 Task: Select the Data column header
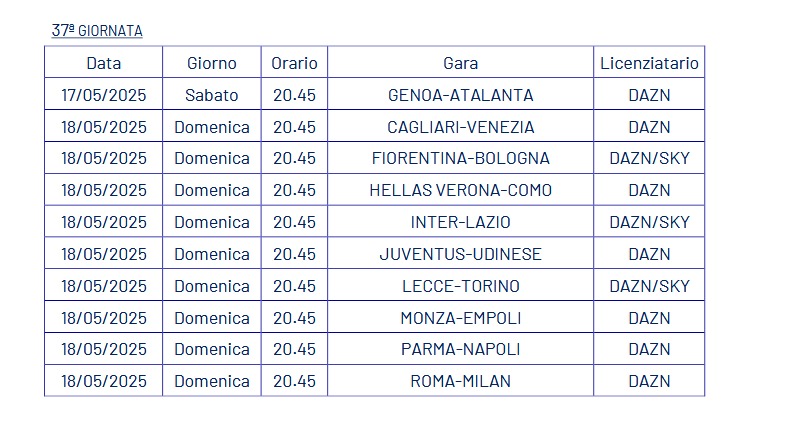(104, 63)
